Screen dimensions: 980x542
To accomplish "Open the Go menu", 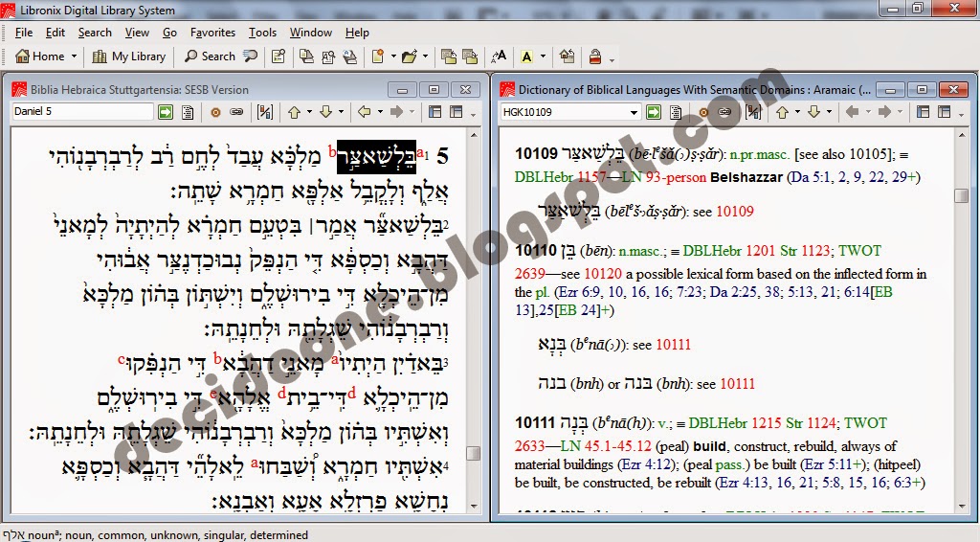I will pos(169,33).
